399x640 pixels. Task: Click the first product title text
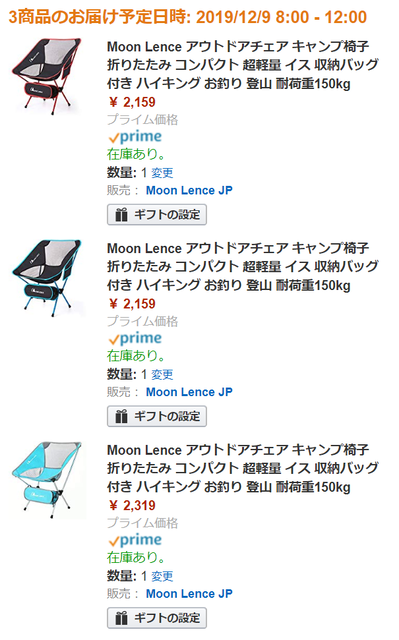coord(243,65)
